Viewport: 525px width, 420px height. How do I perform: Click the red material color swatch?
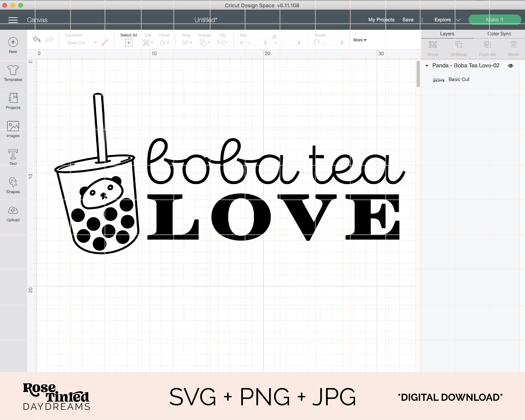105,43
